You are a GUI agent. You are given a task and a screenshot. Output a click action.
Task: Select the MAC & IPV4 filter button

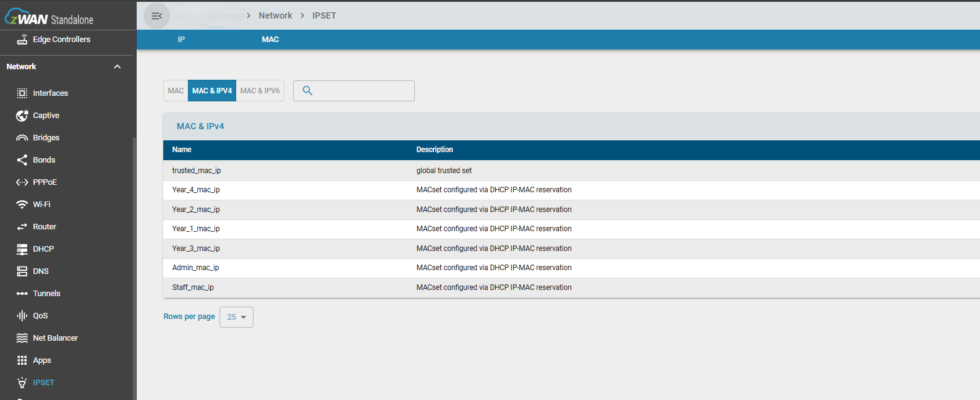tap(212, 91)
